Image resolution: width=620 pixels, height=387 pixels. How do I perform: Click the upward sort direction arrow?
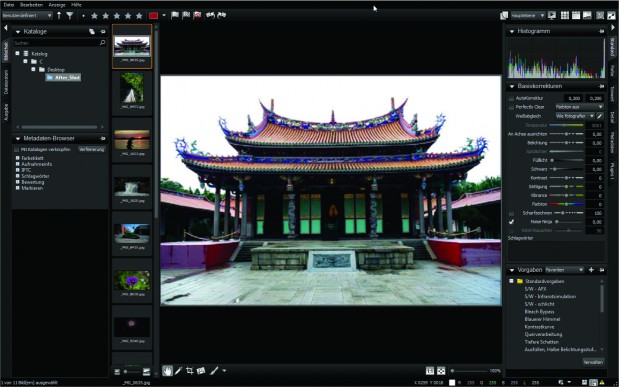pos(59,15)
